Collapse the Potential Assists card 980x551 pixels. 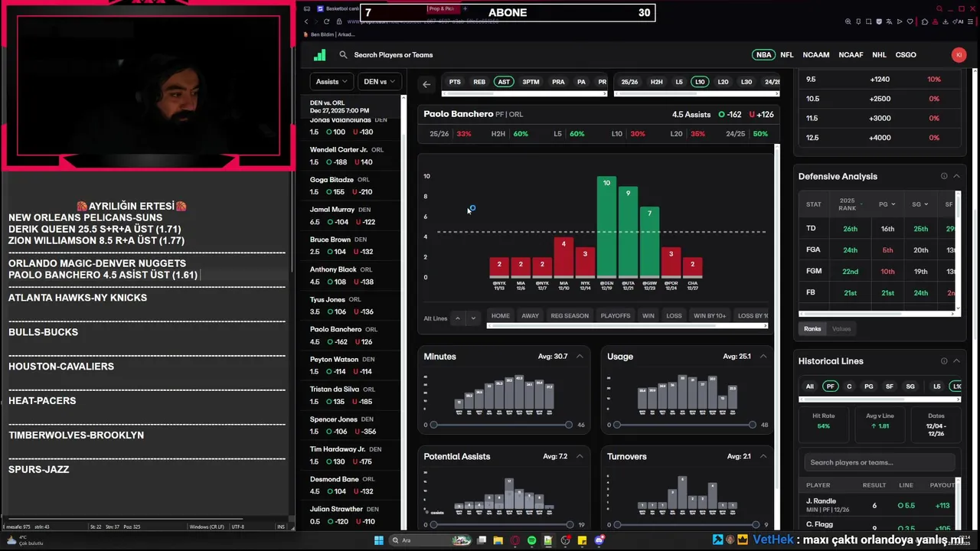[x=580, y=457]
